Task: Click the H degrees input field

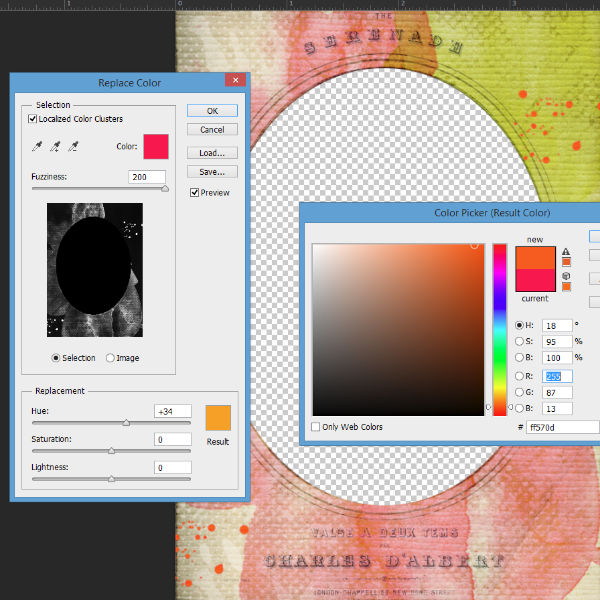Action: [557, 326]
